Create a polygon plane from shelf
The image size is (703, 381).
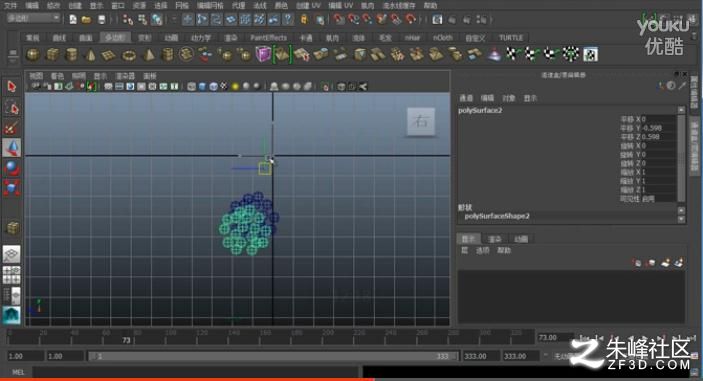point(109,55)
